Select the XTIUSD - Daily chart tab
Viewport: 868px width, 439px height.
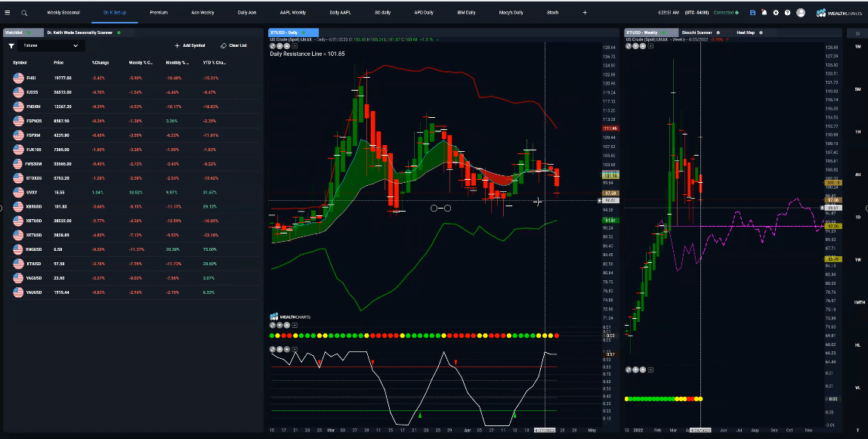293,32
